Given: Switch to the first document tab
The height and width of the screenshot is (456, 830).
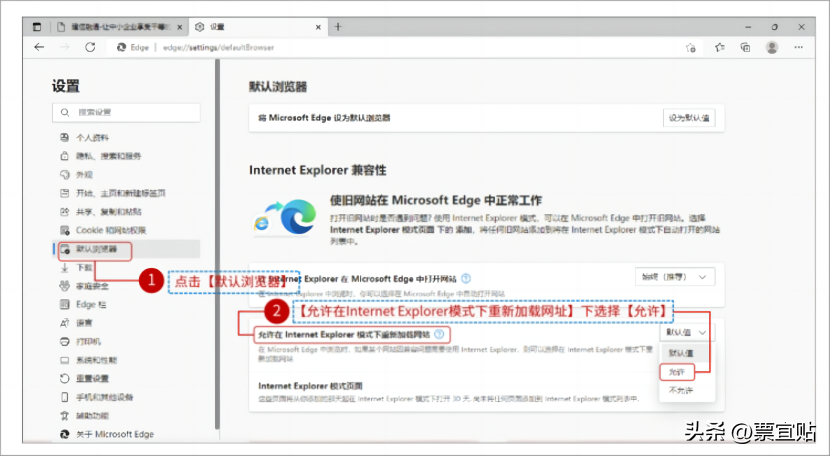Looking at the screenshot, I should point(119,27).
